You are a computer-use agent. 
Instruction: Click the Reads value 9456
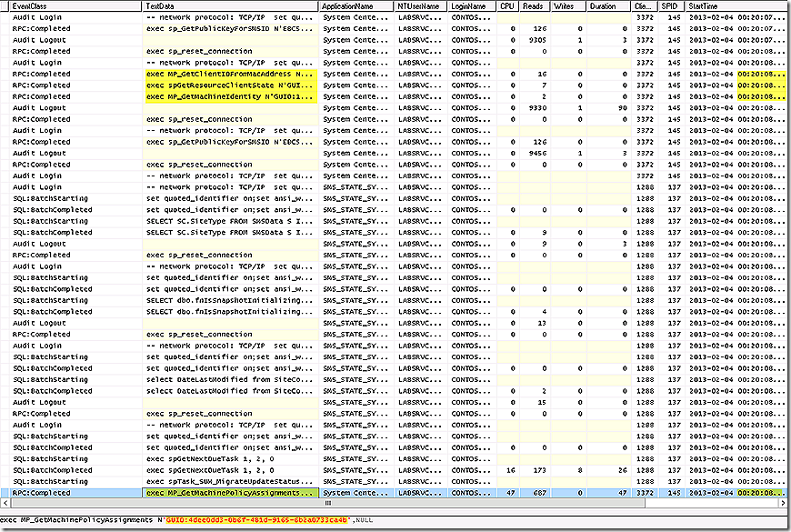point(536,154)
